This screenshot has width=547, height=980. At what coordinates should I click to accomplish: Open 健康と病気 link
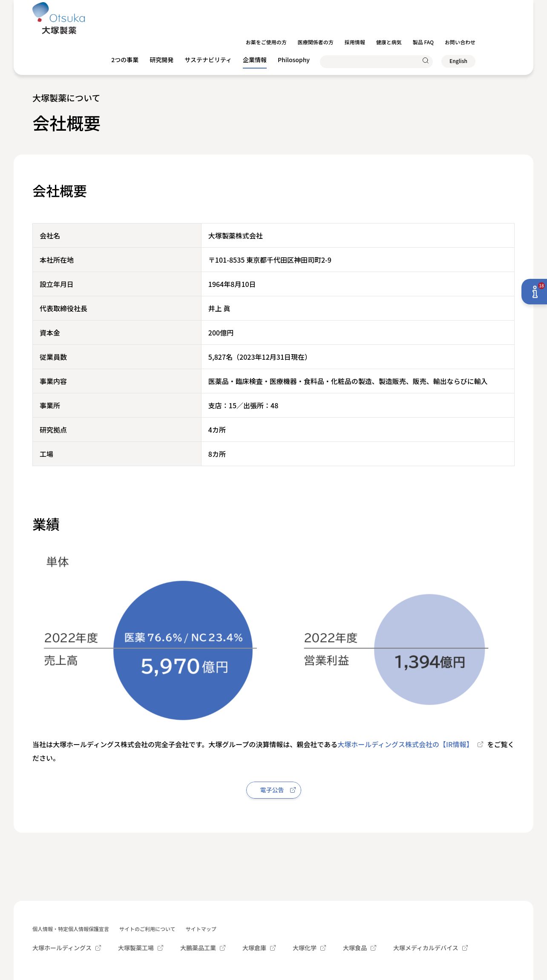389,43
